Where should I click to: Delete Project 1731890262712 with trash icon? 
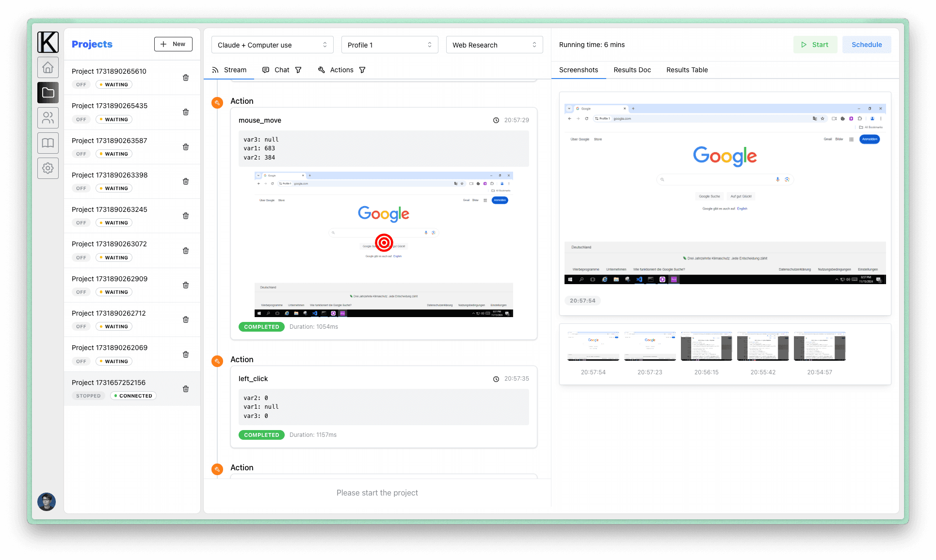click(186, 320)
